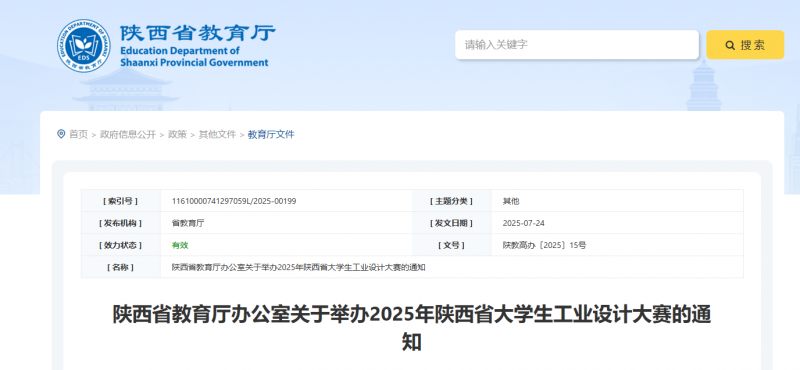Click the location pin icon in breadcrumb

pyautogui.click(x=61, y=134)
